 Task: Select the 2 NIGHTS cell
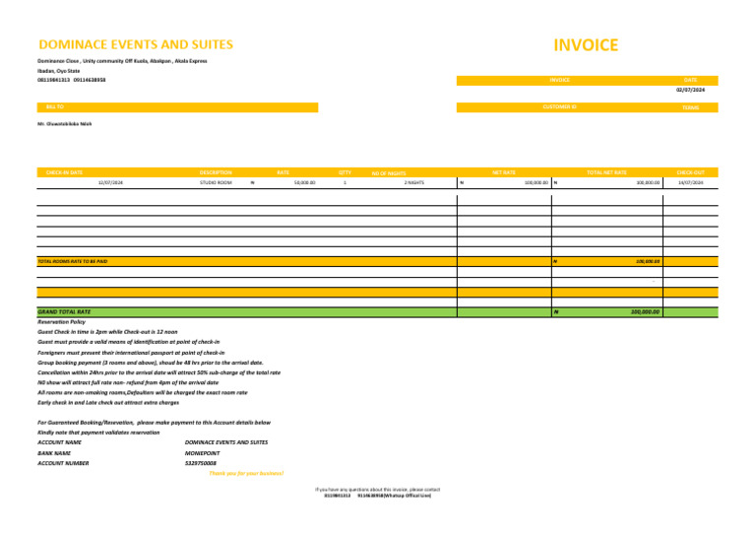tap(414, 183)
